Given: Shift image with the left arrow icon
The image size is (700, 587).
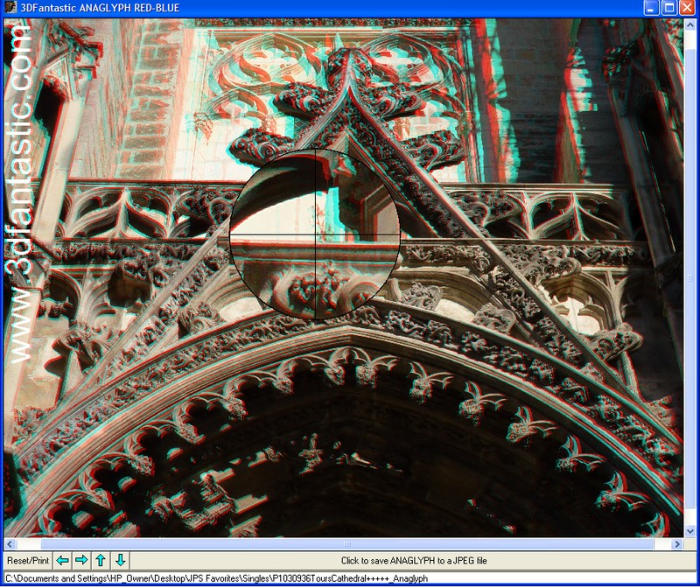Looking at the screenshot, I should click(x=62, y=560).
